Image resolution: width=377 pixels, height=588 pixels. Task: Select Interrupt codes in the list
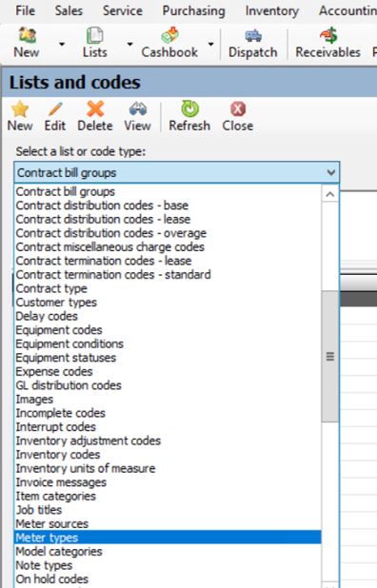point(168,427)
